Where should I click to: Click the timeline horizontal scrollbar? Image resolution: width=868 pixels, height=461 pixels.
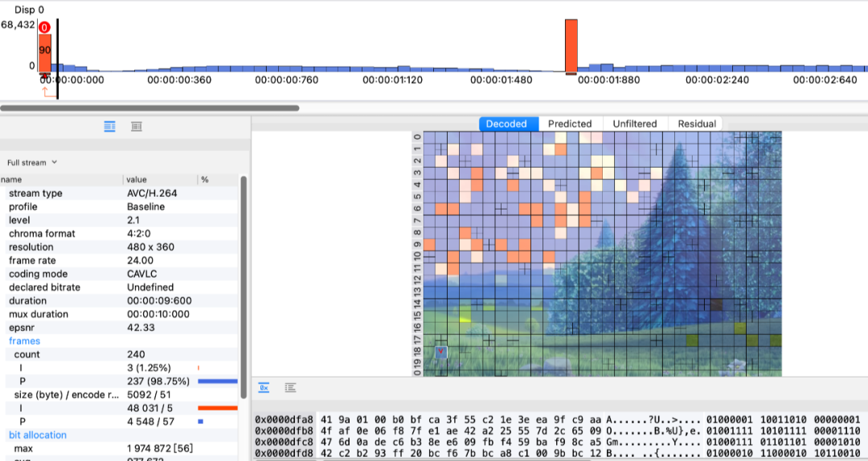pyautogui.click(x=149, y=108)
